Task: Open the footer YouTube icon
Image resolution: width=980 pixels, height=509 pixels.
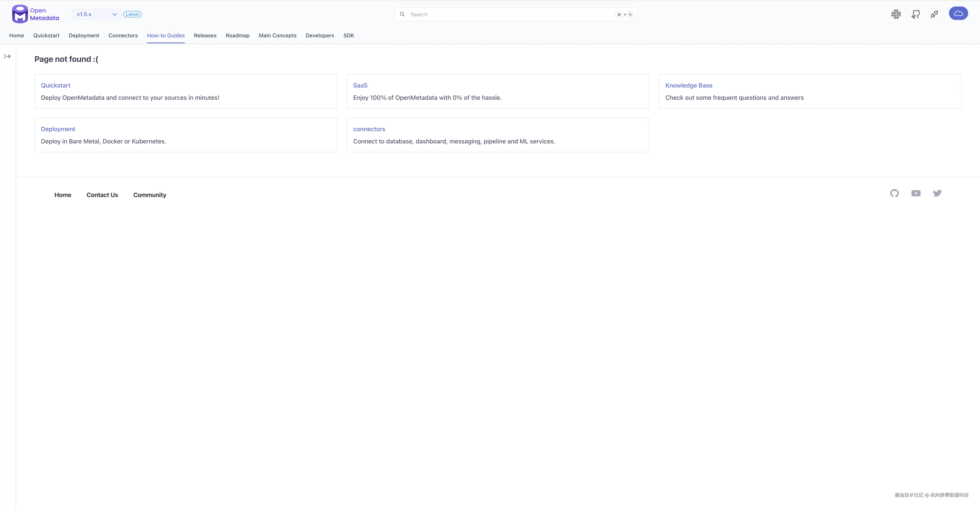Action: 916,193
